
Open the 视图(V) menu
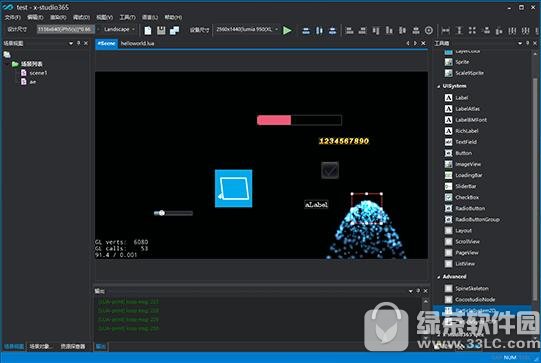point(104,17)
